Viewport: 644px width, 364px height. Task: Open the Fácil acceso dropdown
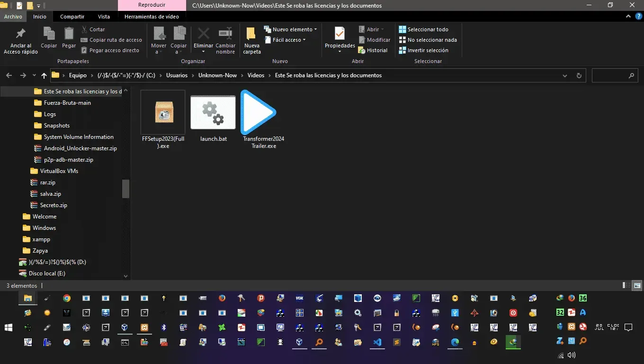[x=285, y=40]
